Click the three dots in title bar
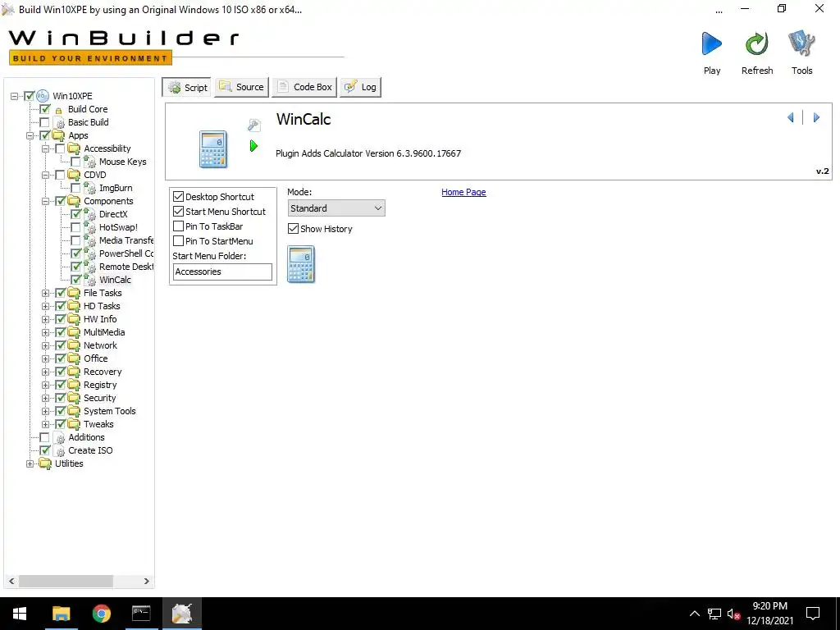The width and height of the screenshot is (840, 630). click(719, 11)
